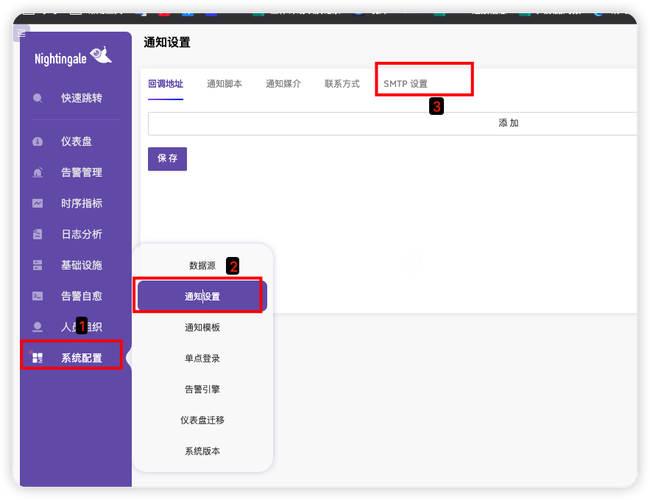Image resolution: width=650 pixels, height=500 pixels.
Task: Select 系统版本 in the submenu
Action: tap(202, 451)
